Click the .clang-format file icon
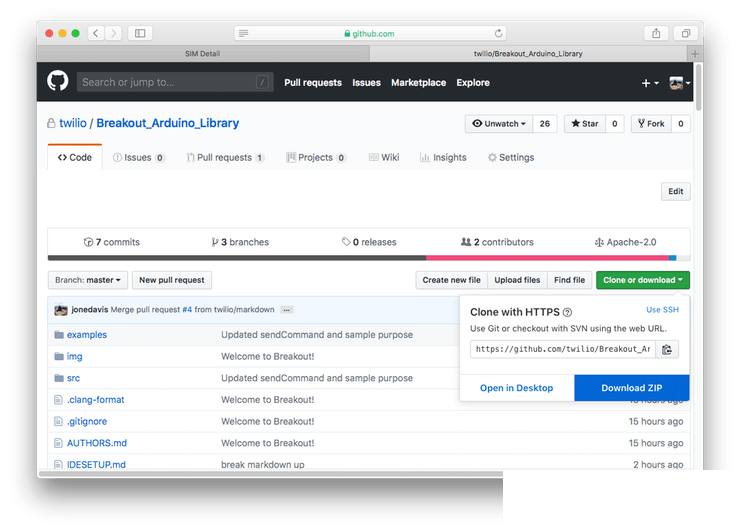Screen dimensions: 740x531 [x=59, y=400]
